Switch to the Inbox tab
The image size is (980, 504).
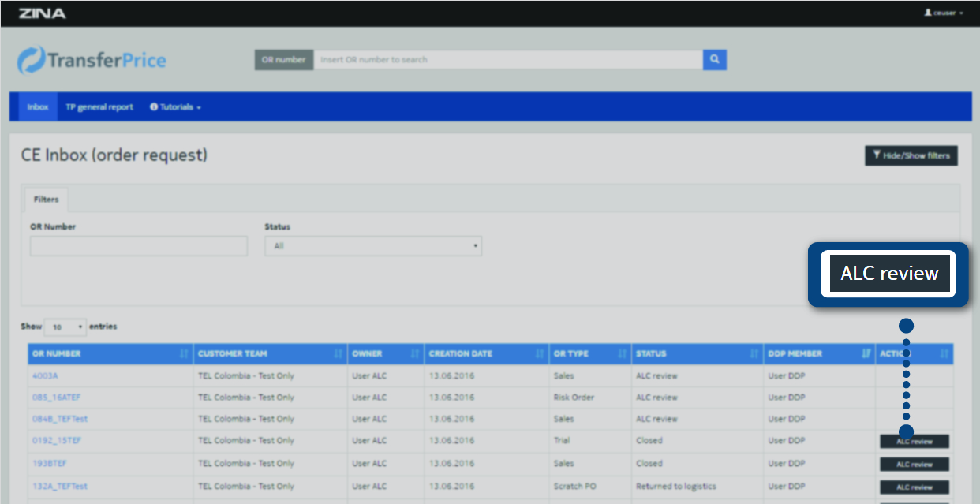pos(38,107)
